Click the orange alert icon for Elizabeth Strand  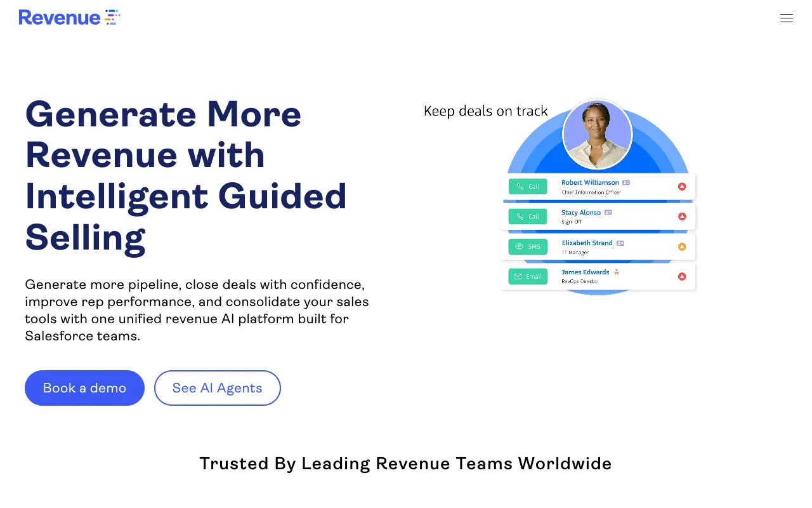click(x=682, y=246)
